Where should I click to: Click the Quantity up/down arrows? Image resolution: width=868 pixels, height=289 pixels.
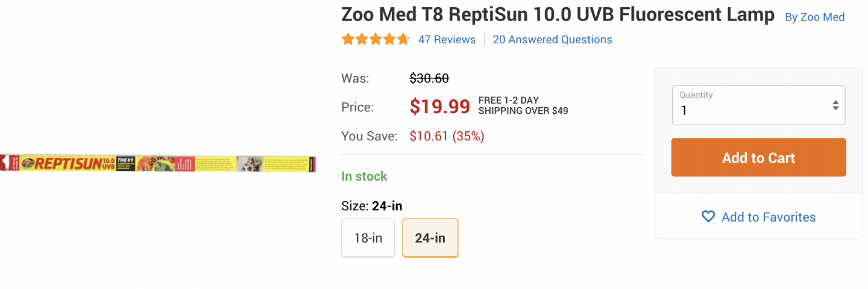[x=835, y=105]
